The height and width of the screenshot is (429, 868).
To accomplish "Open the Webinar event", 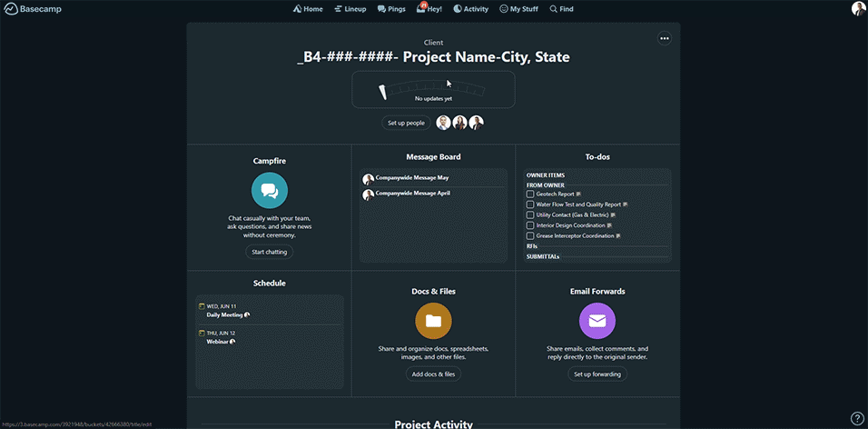I will click(217, 342).
